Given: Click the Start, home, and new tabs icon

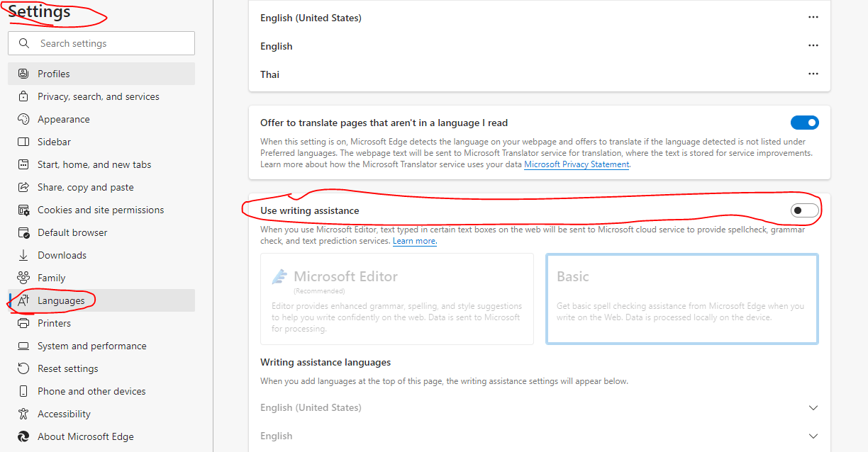Looking at the screenshot, I should click(23, 164).
